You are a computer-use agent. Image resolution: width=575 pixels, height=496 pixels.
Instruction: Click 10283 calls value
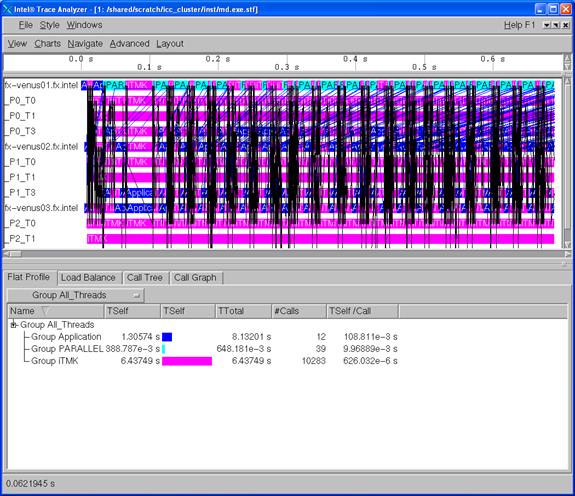pyautogui.click(x=314, y=361)
